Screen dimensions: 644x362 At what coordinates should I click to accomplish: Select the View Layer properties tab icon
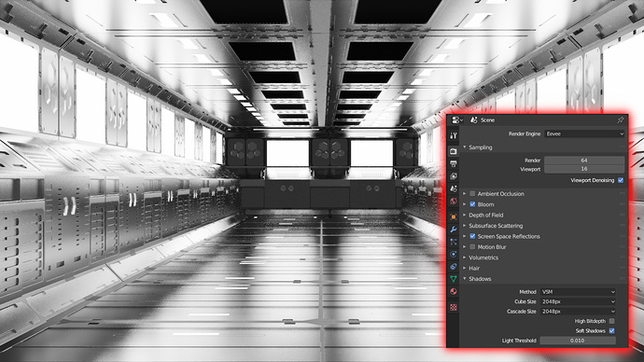454,176
